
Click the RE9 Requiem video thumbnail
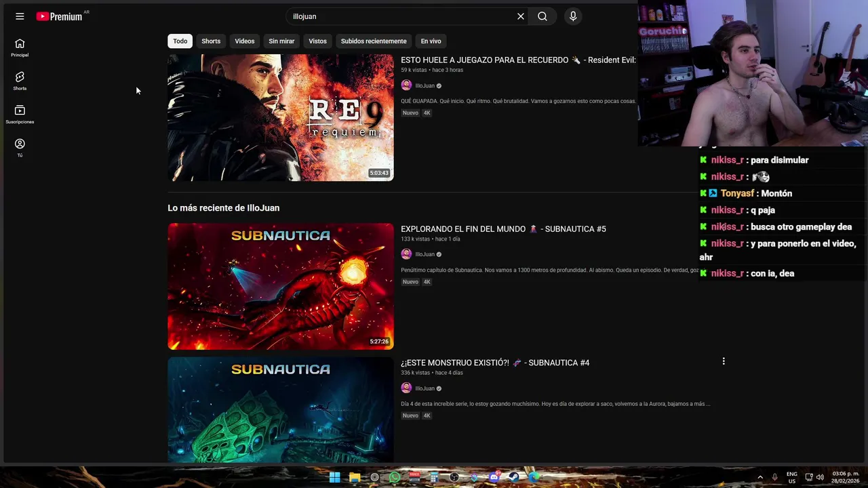coord(280,117)
